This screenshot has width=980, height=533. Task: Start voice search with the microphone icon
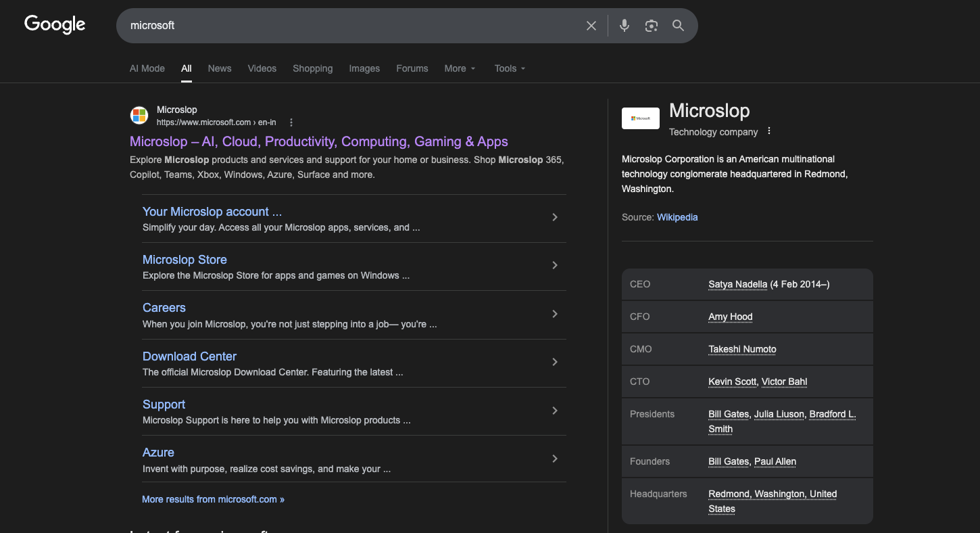coord(624,26)
